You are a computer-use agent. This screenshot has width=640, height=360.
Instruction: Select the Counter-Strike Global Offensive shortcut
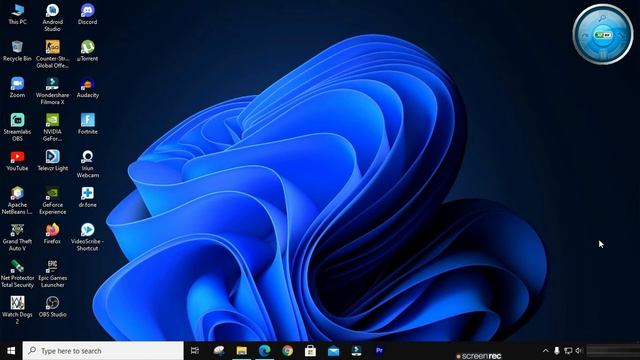pyautogui.click(x=53, y=54)
